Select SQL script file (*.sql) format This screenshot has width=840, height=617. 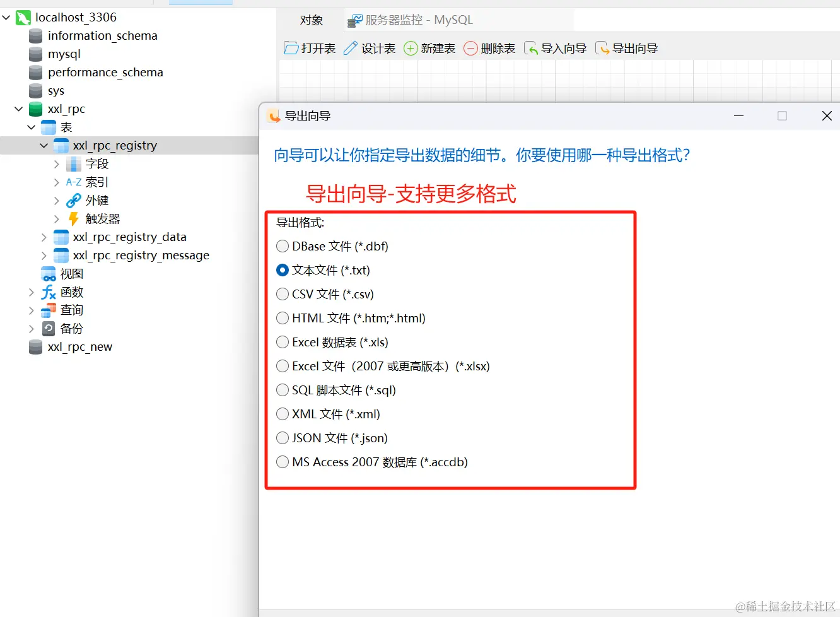click(x=283, y=390)
